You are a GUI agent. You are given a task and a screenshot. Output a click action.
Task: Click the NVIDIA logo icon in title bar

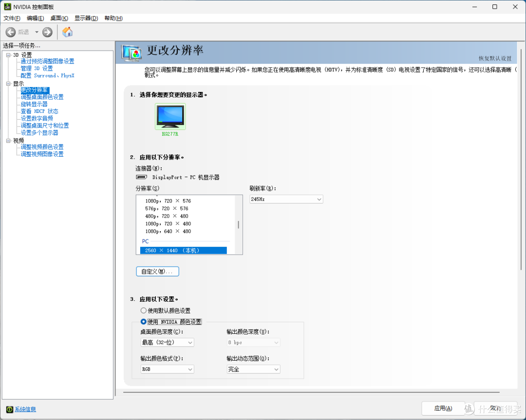pyautogui.click(x=7, y=7)
